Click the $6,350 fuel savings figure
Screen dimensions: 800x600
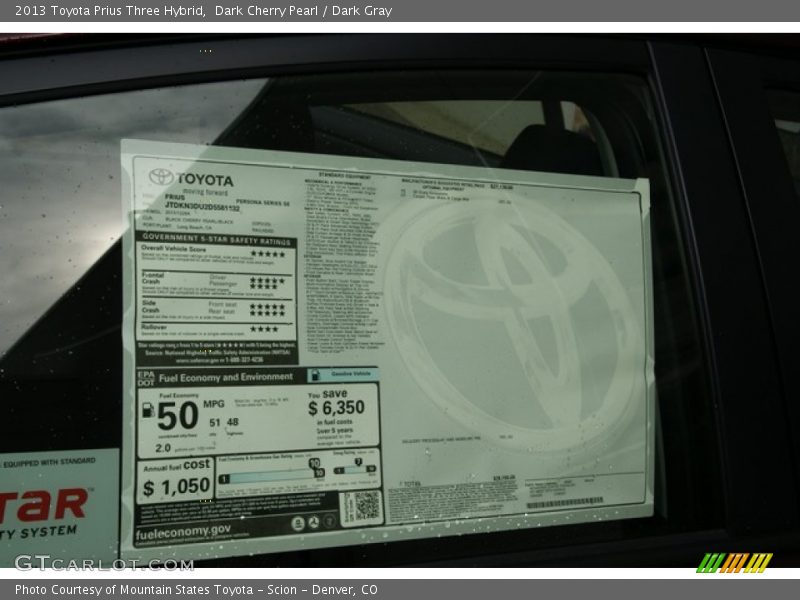point(336,408)
